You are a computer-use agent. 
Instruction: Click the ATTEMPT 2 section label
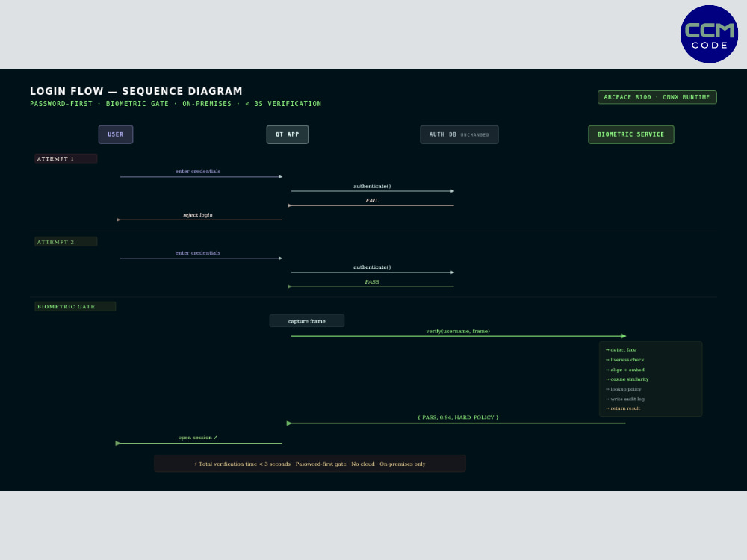click(66, 242)
